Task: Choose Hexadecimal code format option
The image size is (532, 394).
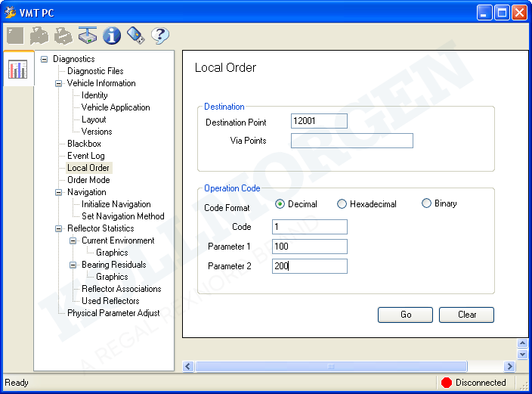Action: click(342, 204)
